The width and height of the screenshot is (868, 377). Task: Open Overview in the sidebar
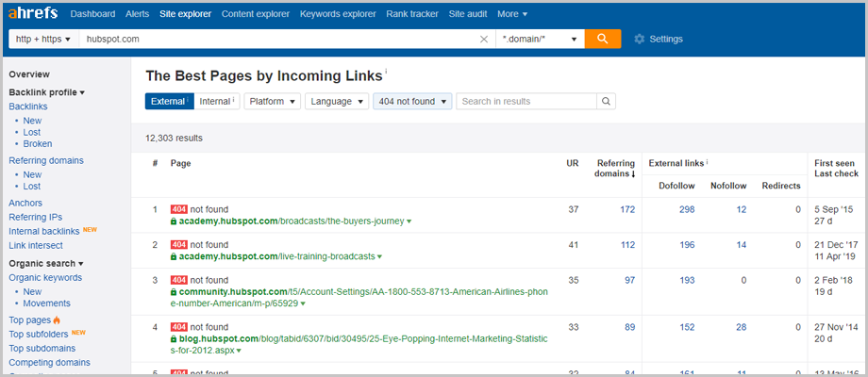point(29,74)
